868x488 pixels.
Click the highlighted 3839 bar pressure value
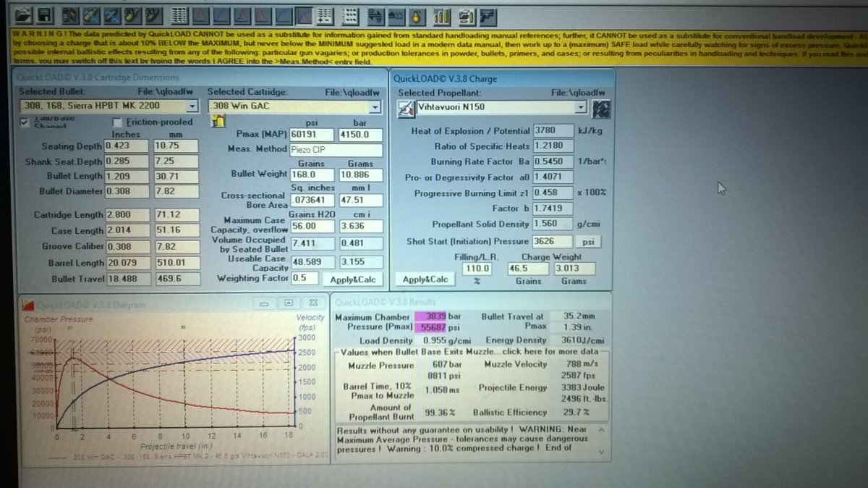(432, 316)
